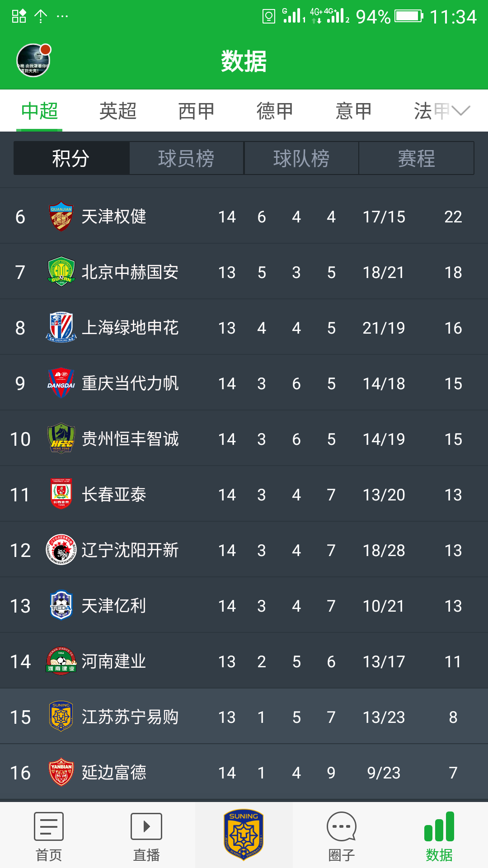Switch to the 西甲 league tab
The image size is (488, 868).
click(x=196, y=111)
